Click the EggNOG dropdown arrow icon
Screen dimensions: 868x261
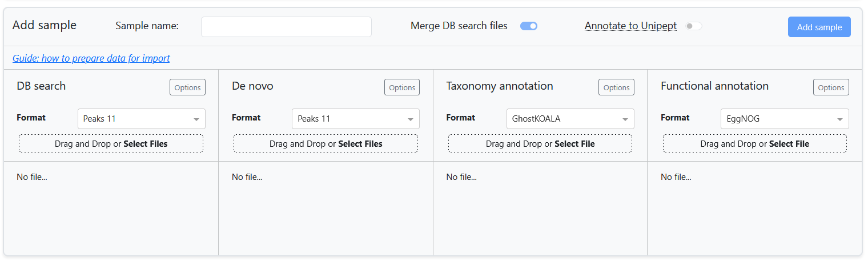(840, 119)
